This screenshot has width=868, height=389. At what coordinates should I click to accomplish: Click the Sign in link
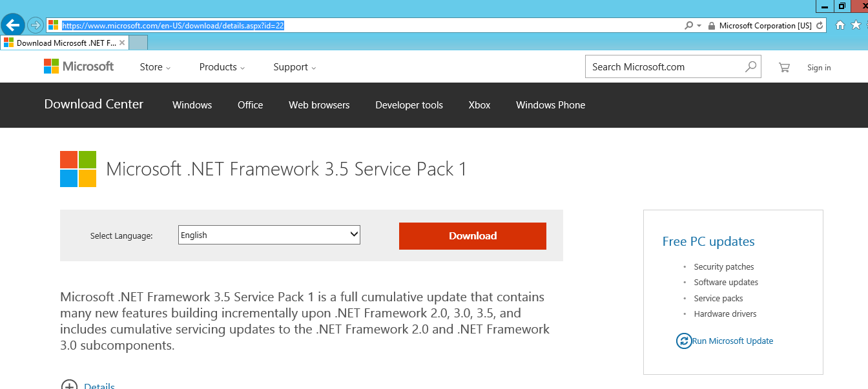coord(819,68)
